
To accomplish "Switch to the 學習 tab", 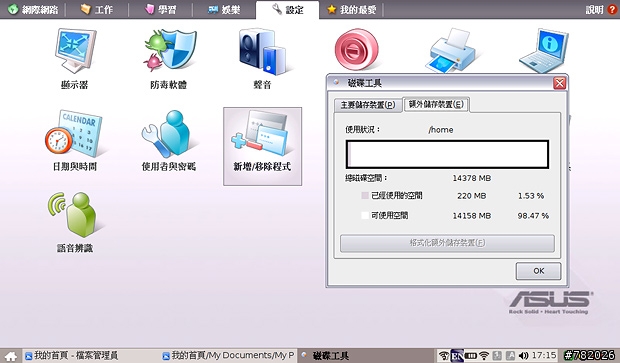I will click(x=160, y=9).
